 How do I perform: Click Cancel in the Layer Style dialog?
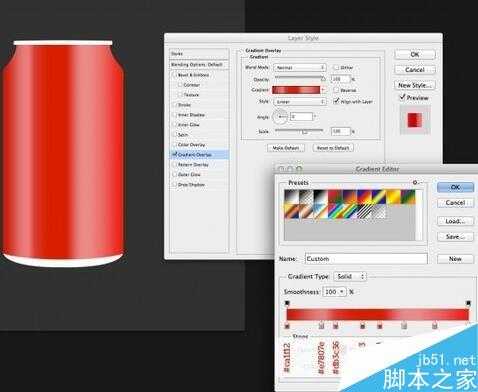(x=415, y=70)
